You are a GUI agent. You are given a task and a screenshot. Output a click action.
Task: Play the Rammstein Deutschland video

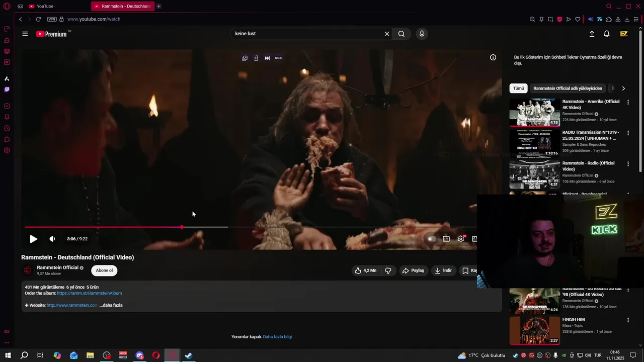(x=33, y=239)
